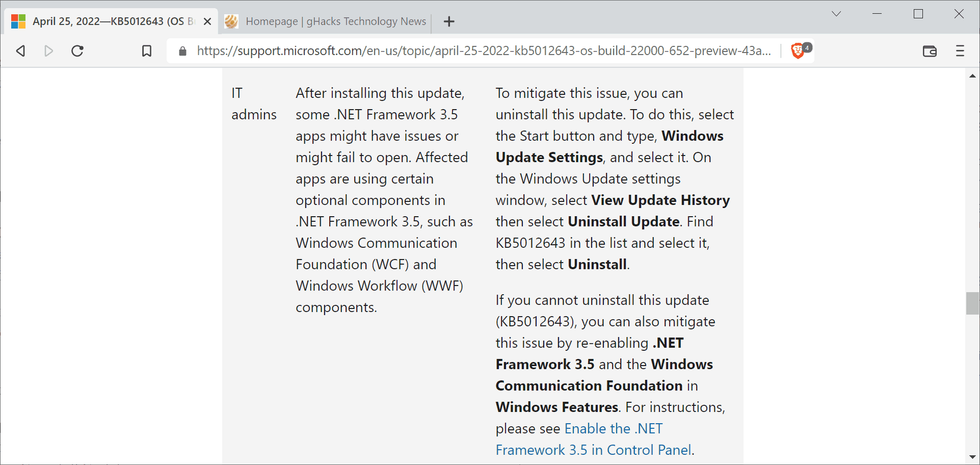This screenshot has width=980, height=465.
Task: Click the gHacks favicon in the tab bar
Action: (232, 21)
